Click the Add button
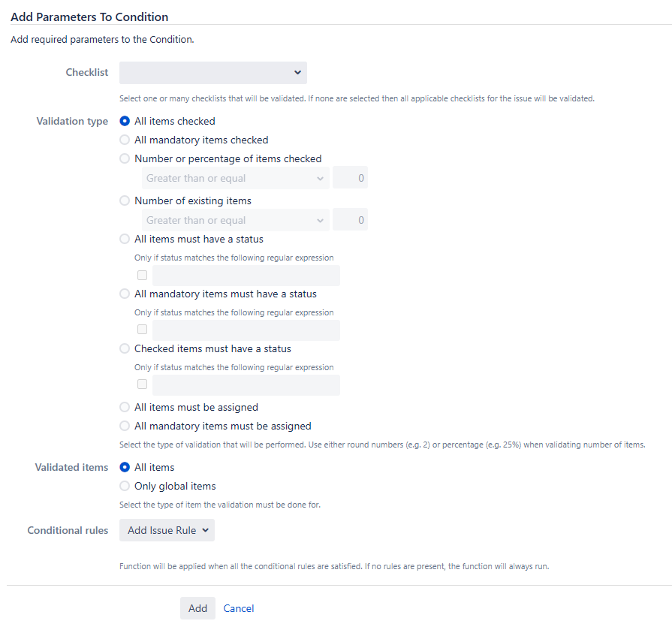Image resolution: width=672 pixels, height=633 pixels. click(197, 608)
